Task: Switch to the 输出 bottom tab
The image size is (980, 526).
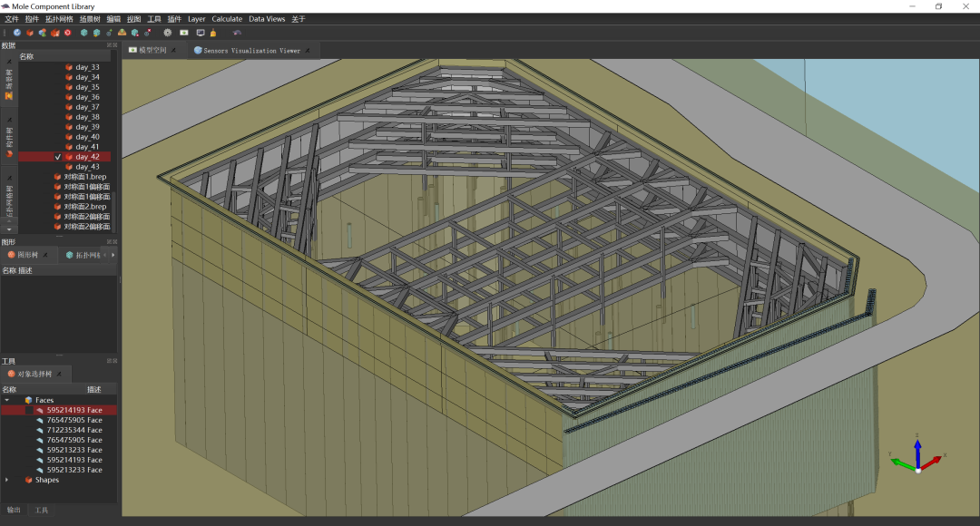Action: coord(15,511)
